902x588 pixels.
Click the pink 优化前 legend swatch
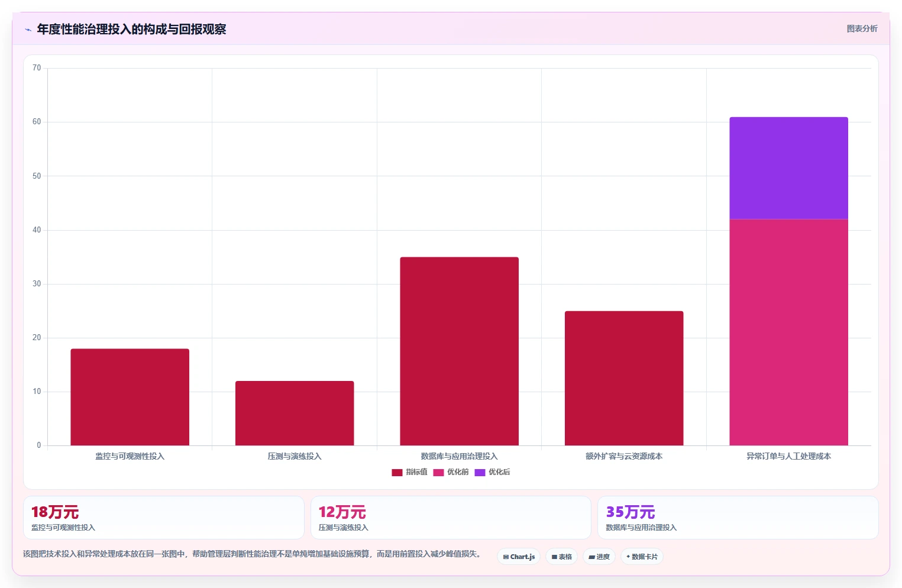pyautogui.click(x=438, y=472)
